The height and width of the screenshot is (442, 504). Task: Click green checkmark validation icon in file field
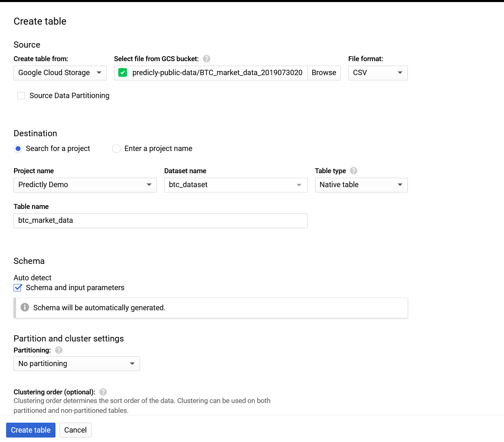coord(122,73)
